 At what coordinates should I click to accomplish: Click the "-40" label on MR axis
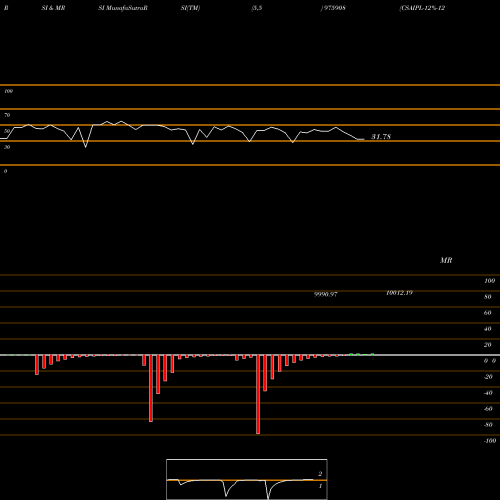[x=488, y=393]
